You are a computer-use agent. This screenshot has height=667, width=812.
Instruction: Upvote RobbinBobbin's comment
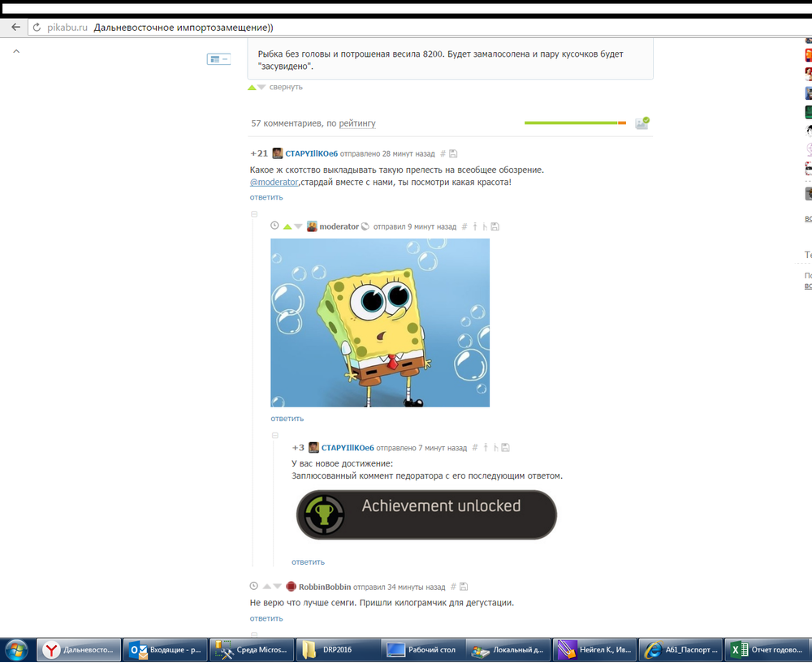[266, 587]
